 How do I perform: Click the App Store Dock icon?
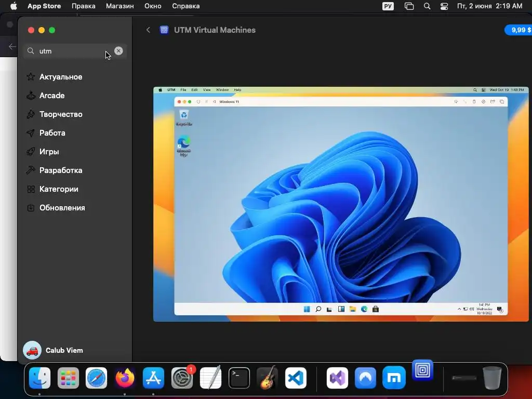[153, 378]
